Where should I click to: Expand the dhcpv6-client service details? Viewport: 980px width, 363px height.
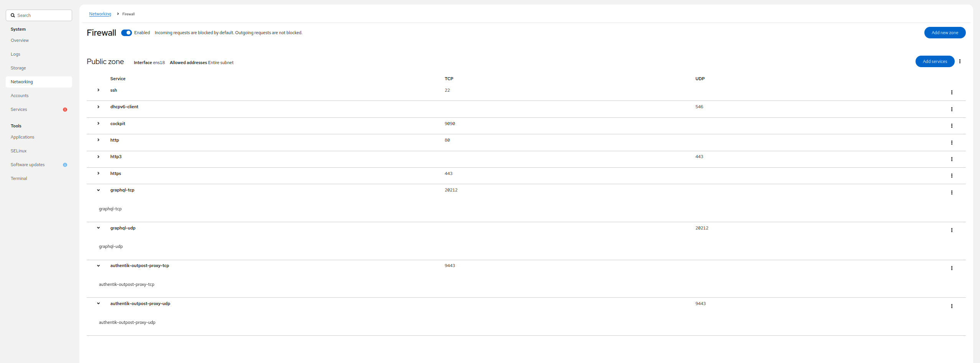click(99, 107)
